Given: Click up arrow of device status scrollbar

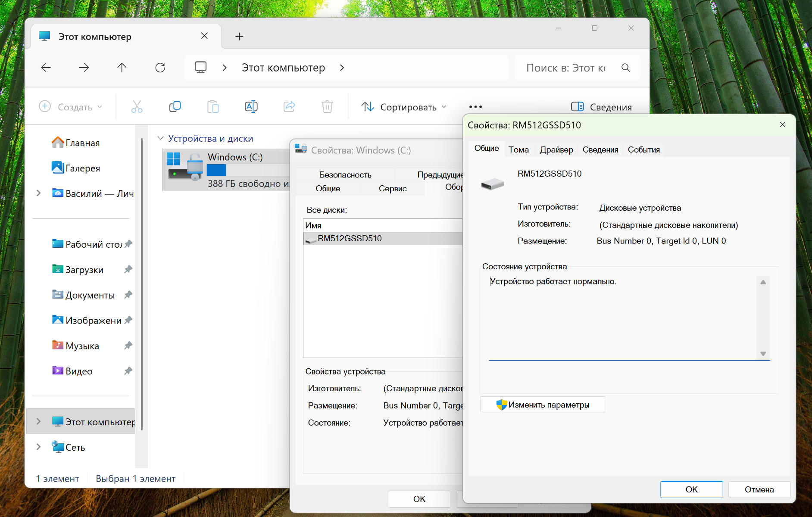Looking at the screenshot, I should [x=763, y=282].
